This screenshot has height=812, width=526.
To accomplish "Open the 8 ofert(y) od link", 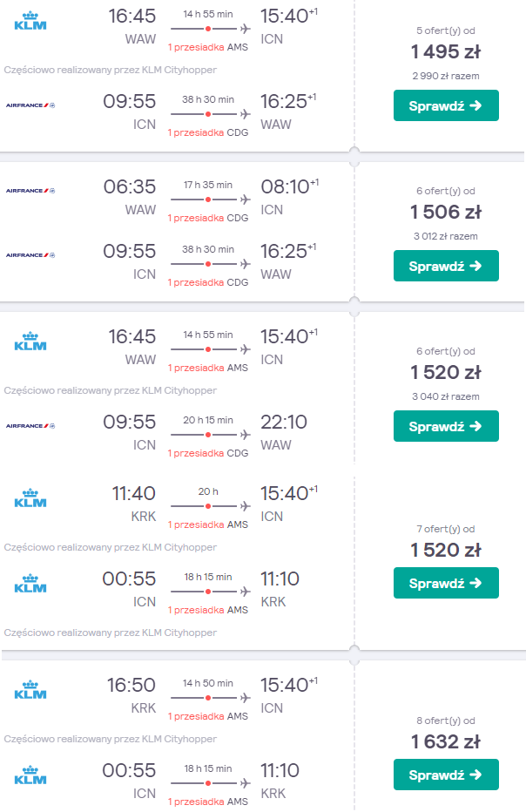I will [x=445, y=721].
